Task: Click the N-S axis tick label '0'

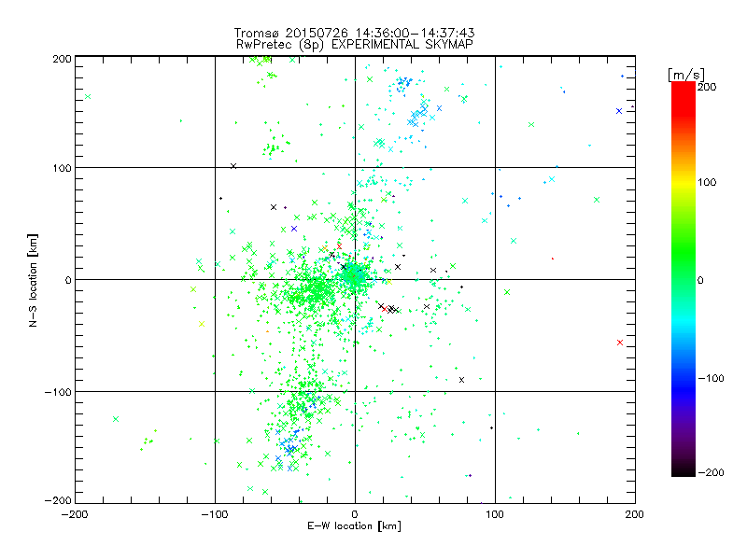Action: (x=68, y=280)
